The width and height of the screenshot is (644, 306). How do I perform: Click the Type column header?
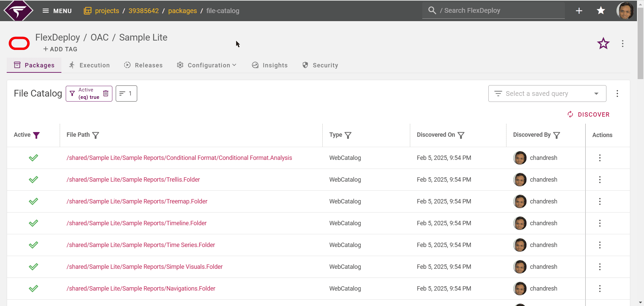tap(336, 135)
